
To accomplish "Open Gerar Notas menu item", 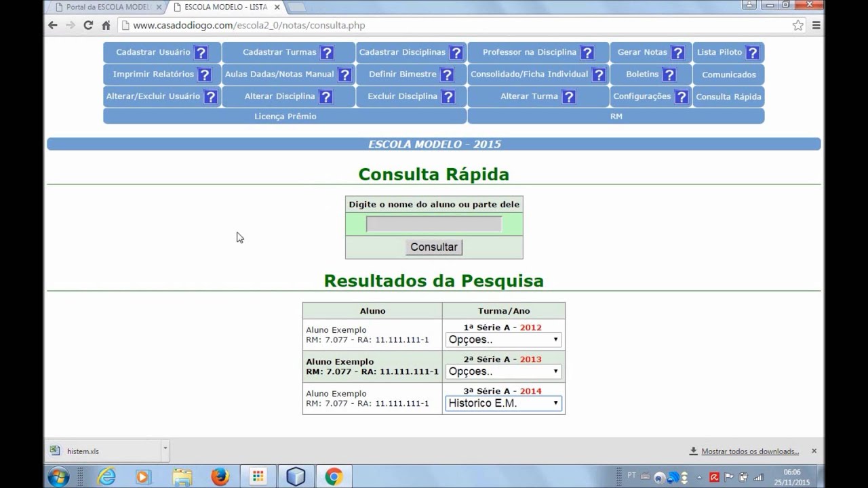I will click(642, 52).
